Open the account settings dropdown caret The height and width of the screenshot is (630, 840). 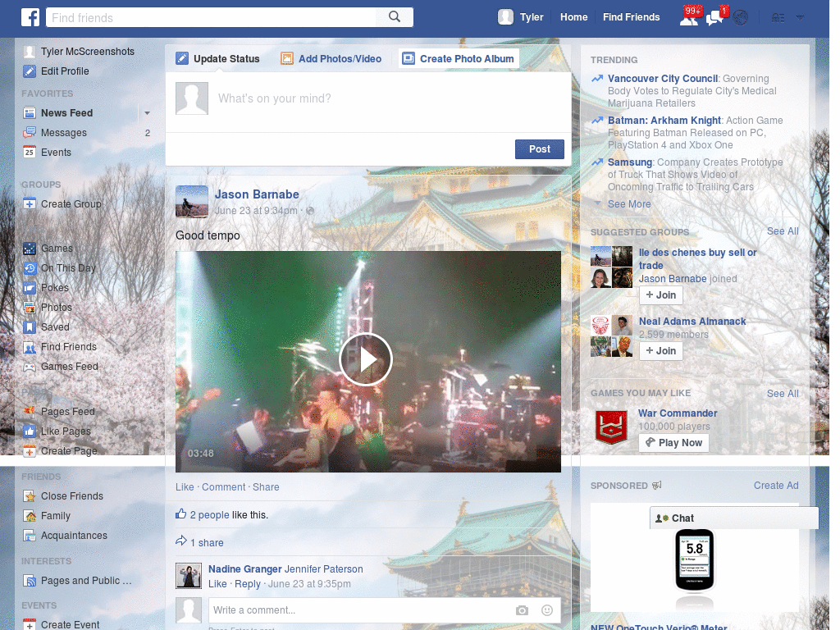[x=800, y=16]
